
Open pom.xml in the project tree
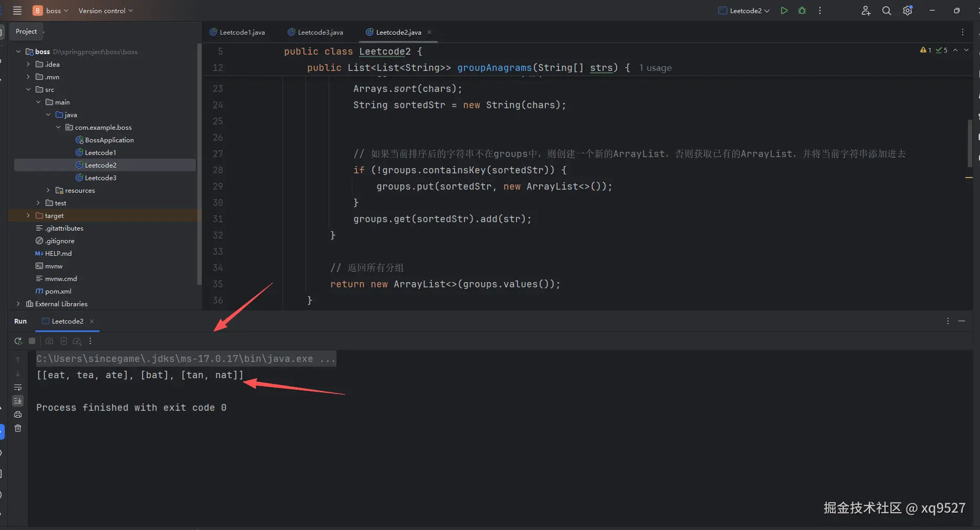(x=58, y=291)
